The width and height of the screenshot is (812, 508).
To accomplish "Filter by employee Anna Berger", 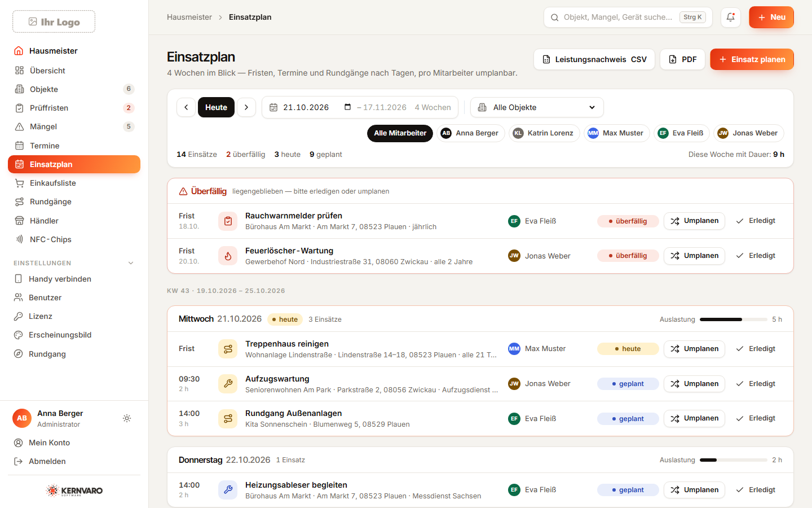I will point(471,133).
